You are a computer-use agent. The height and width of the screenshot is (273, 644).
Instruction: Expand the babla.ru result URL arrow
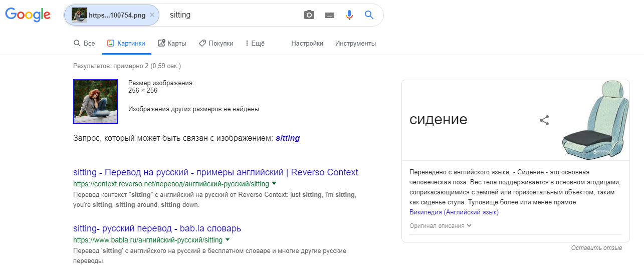point(228,240)
